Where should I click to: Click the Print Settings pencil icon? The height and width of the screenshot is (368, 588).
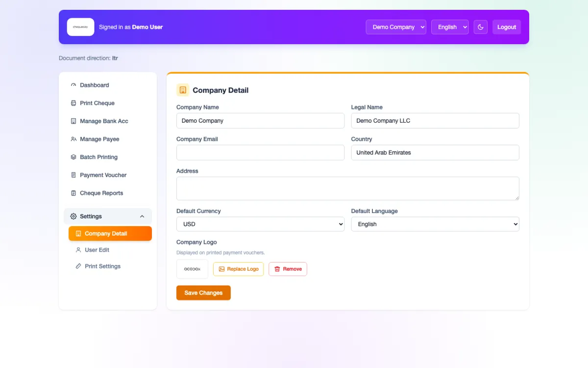pyautogui.click(x=78, y=266)
